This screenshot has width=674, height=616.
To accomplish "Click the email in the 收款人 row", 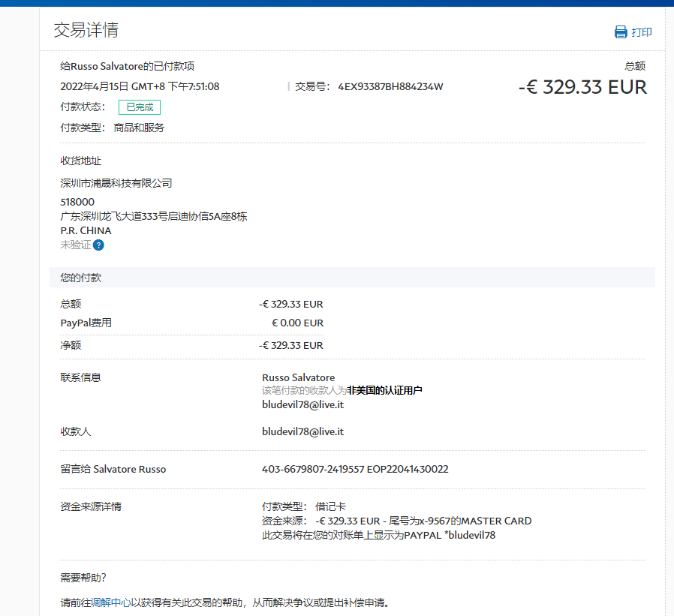I will coord(302,431).
